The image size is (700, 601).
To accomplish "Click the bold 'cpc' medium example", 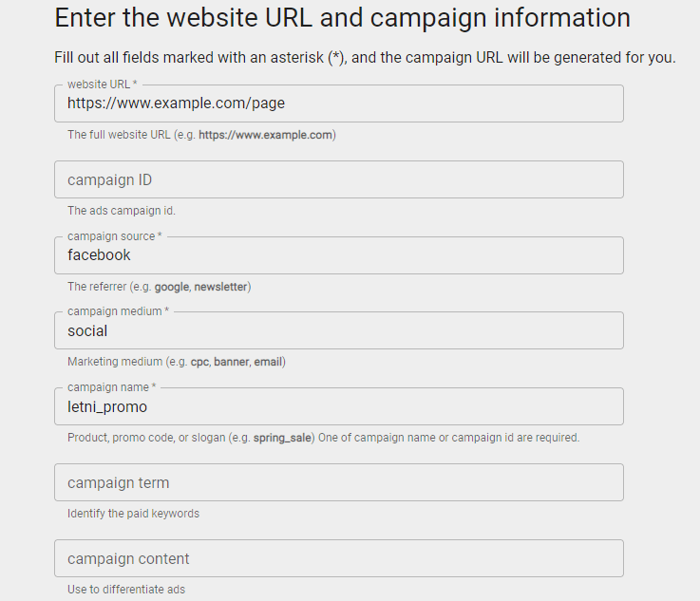I will [199, 362].
